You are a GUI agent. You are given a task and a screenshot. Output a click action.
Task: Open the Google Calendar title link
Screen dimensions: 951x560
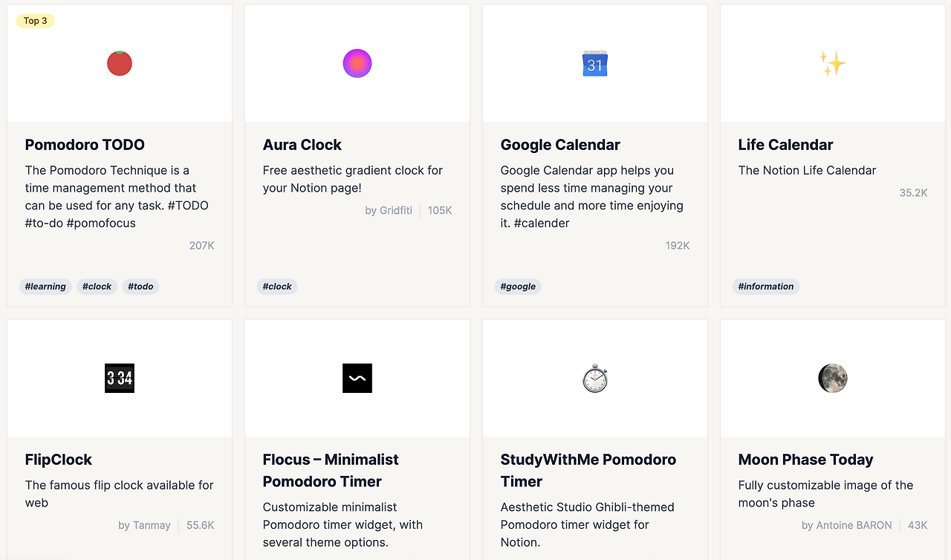click(x=560, y=145)
